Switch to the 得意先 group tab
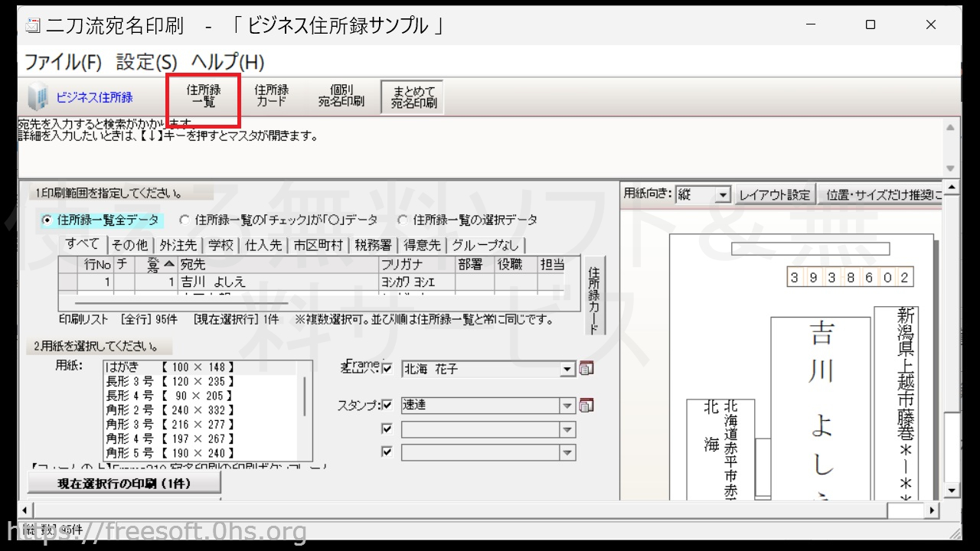 tap(422, 245)
